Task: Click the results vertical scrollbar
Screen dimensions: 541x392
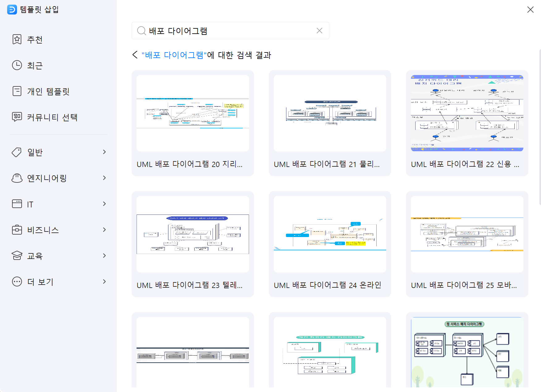Action: tap(540, 127)
